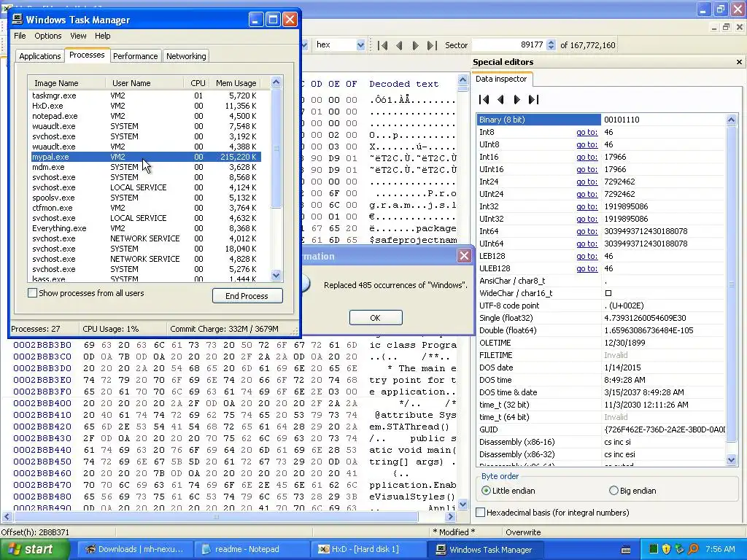Click the green tray icon left of the shield
The image size is (747, 560).
pos(653,549)
